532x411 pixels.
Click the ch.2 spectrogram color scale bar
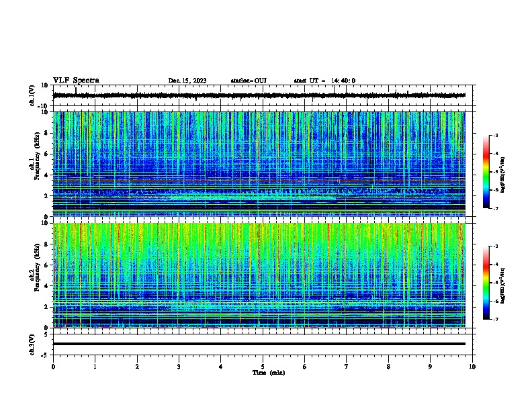tap(486, 283)
